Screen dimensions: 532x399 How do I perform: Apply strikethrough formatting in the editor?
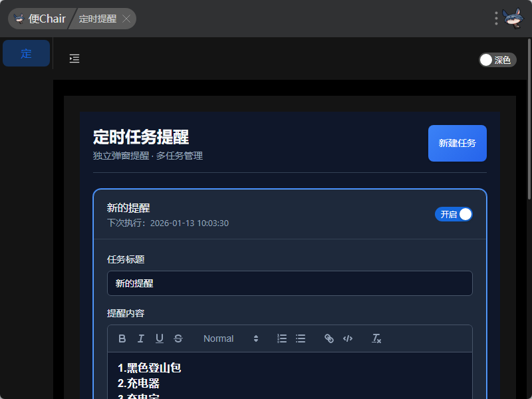click(178, 338)
